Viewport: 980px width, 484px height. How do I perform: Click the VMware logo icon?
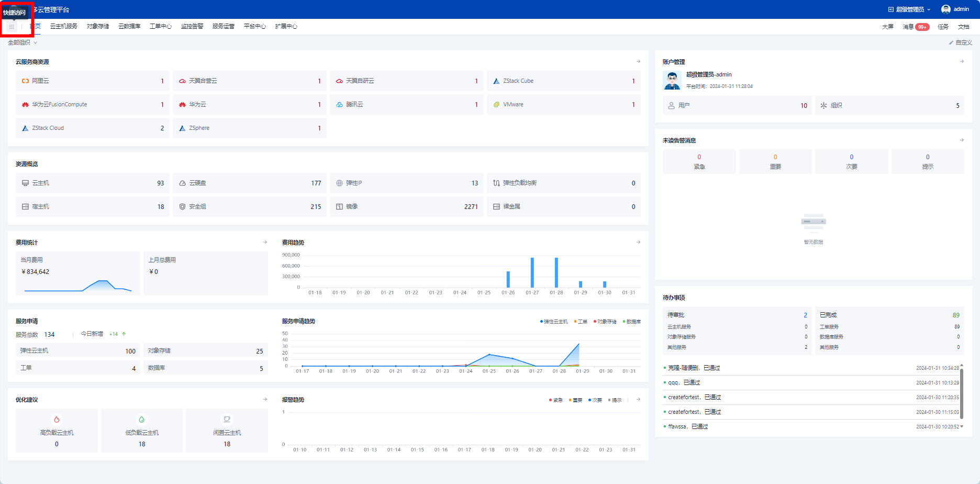(x=496, y=105)
